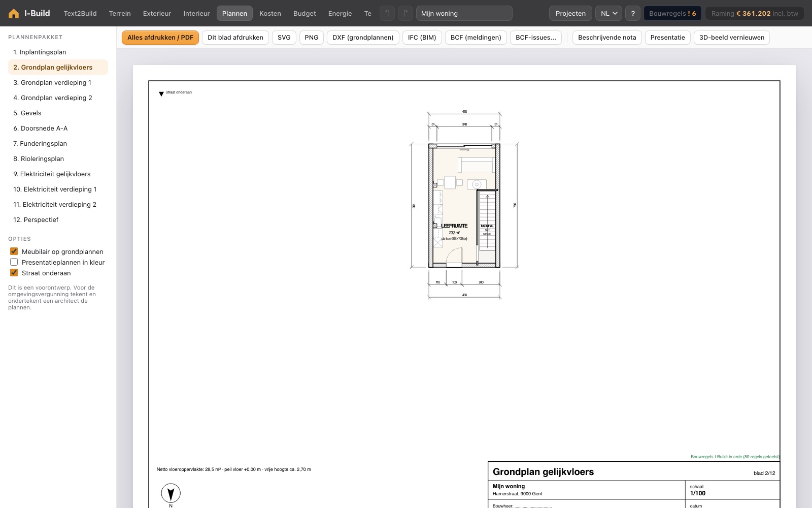
Task: Click Alles afdrukken / PDF button
Action: point(160,38)
